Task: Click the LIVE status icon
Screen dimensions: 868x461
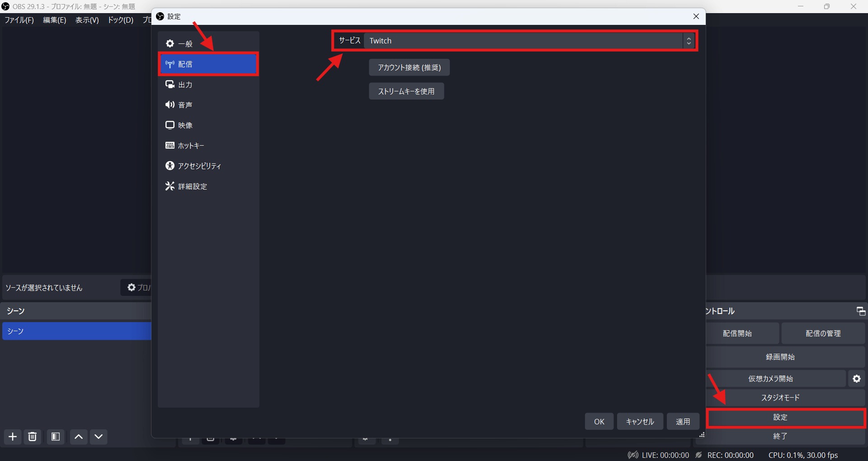Action: pyautogui.click(x=633, y=455)
